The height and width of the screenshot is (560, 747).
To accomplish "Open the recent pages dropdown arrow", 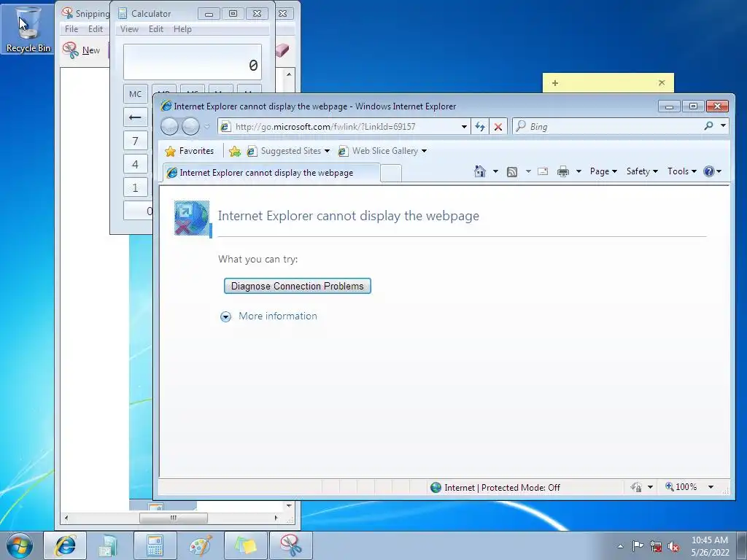I will tap(206, 127).
